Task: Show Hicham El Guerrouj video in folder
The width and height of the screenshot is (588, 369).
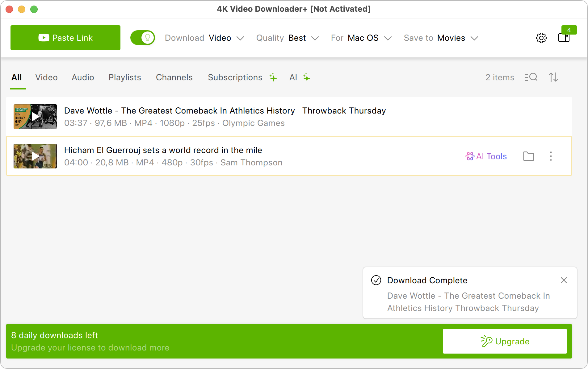Action: (x=529, y=156)
